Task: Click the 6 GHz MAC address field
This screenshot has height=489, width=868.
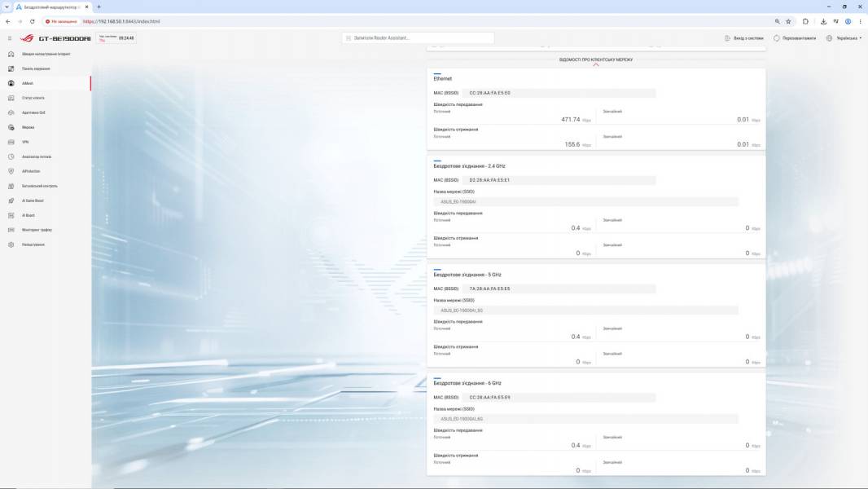Action: point(559,397)
